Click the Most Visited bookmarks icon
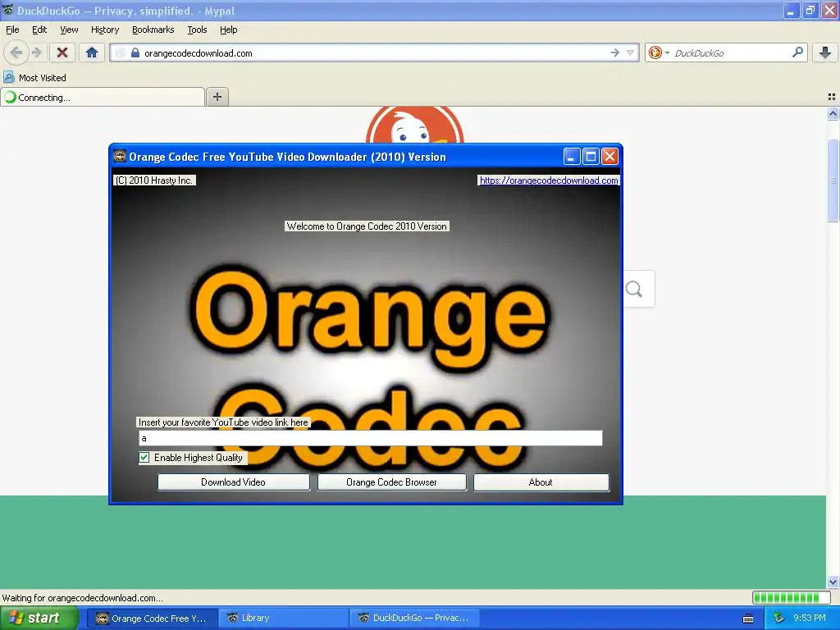 pos(8,77)
